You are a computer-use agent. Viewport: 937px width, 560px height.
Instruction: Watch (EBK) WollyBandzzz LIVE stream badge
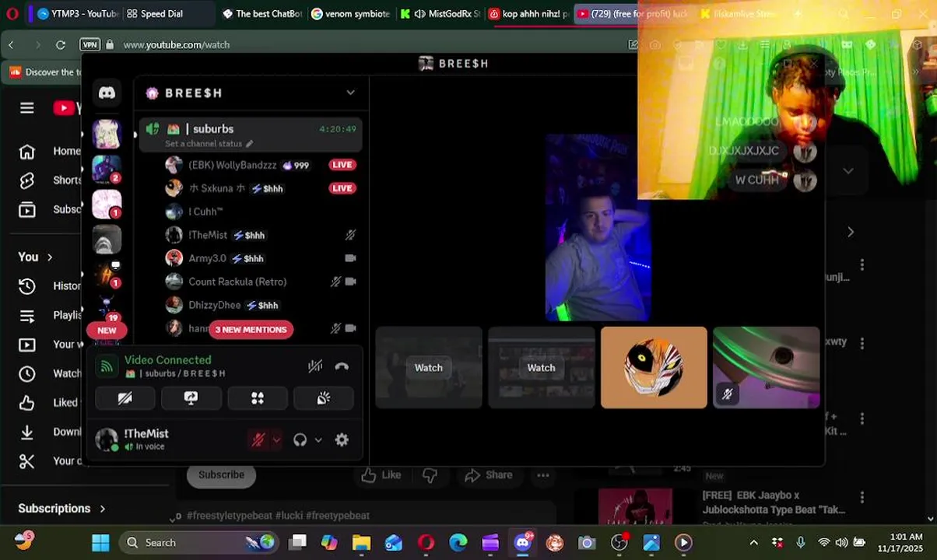tap(342, 165)
